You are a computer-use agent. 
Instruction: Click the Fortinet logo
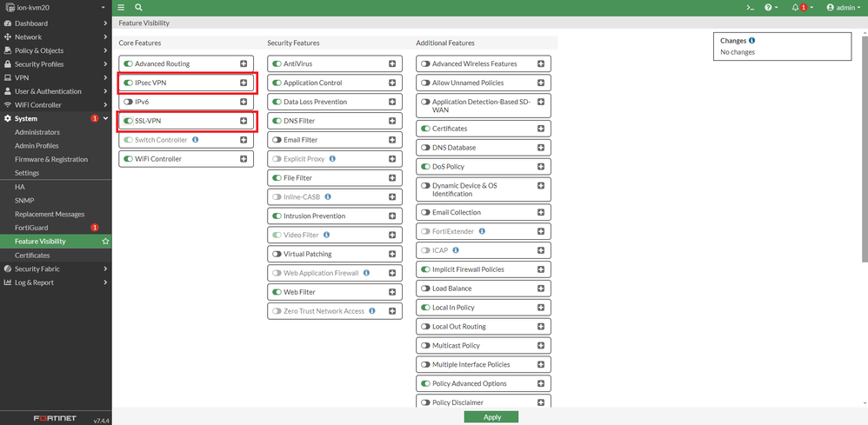tap(55, 418)
